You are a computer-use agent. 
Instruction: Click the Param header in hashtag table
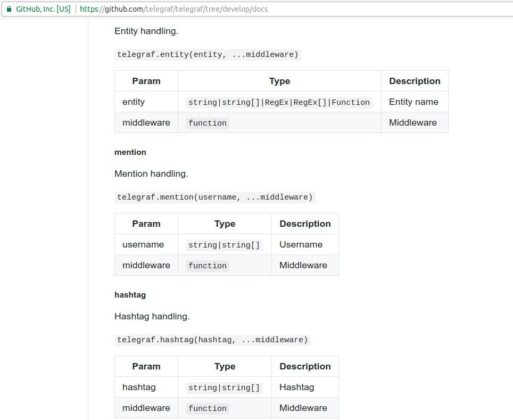[x=146, y=366]
